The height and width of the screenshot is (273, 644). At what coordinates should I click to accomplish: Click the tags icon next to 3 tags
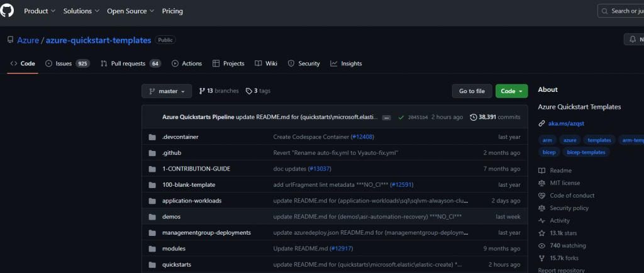[249, 91]
